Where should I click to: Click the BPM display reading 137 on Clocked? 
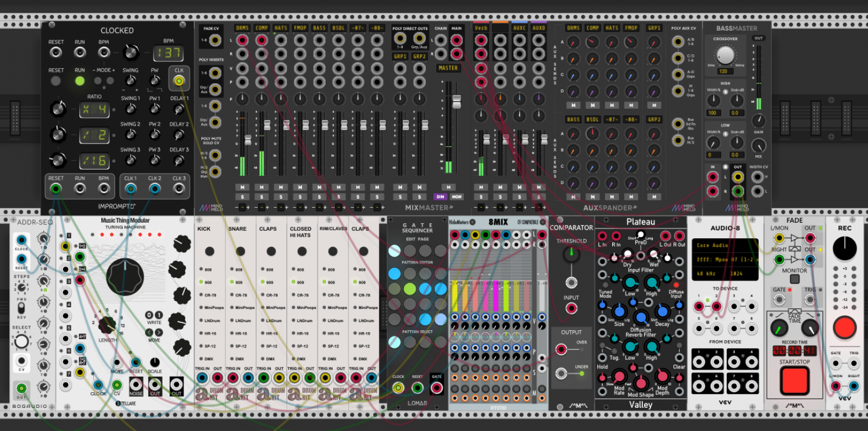[169, 54]
